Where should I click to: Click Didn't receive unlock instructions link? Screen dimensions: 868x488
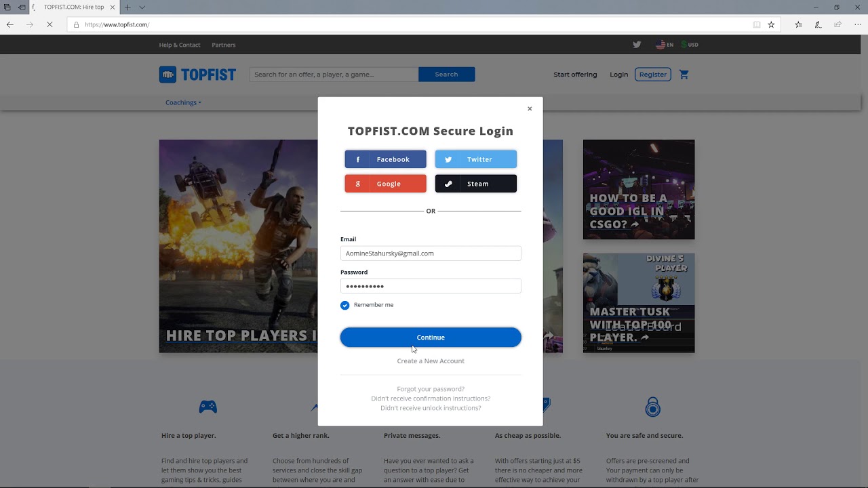431,408
